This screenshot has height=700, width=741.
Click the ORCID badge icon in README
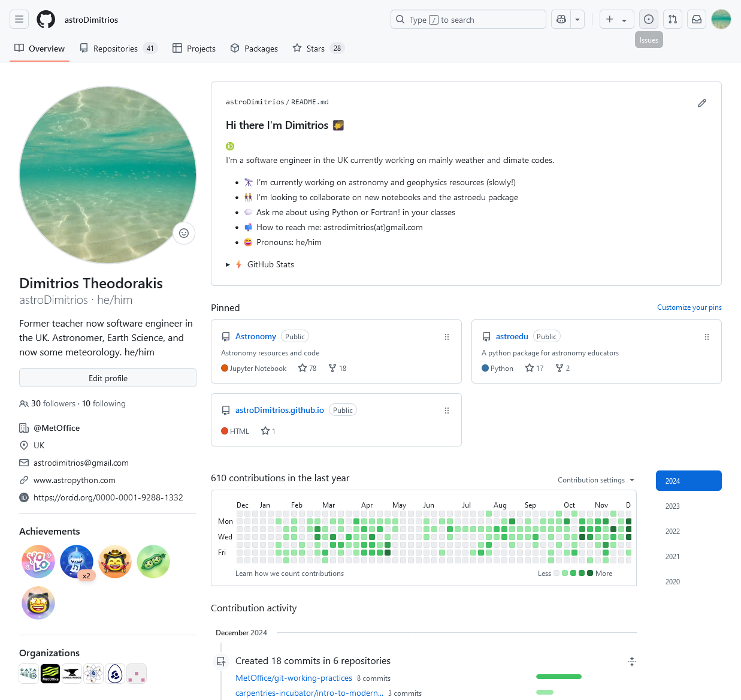(230, 146)
